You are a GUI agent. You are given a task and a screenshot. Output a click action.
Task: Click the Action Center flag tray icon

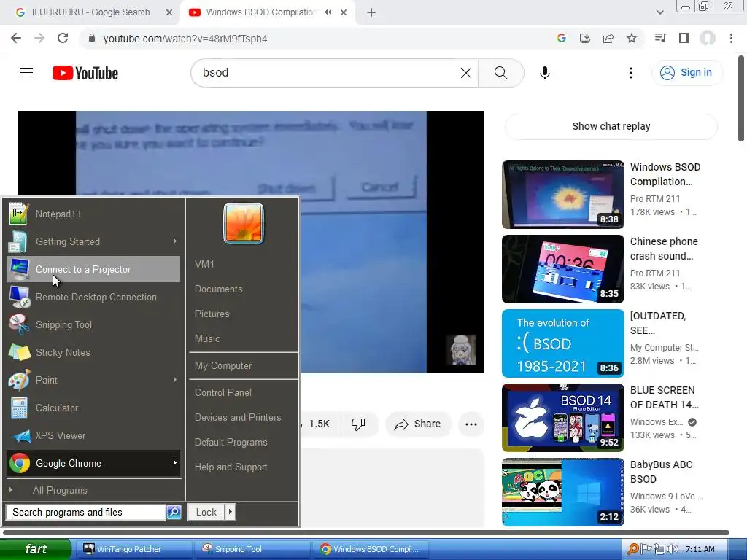tap(646, 549)
